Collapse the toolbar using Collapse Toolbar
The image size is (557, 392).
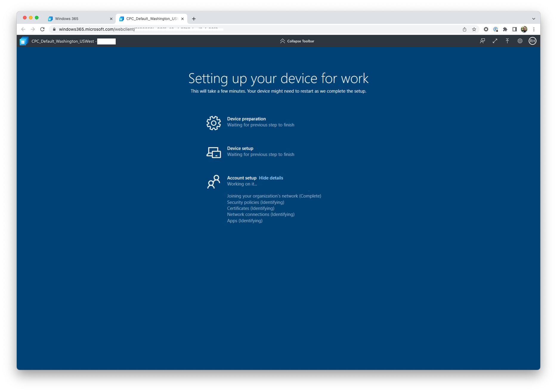tap(297, 41)
